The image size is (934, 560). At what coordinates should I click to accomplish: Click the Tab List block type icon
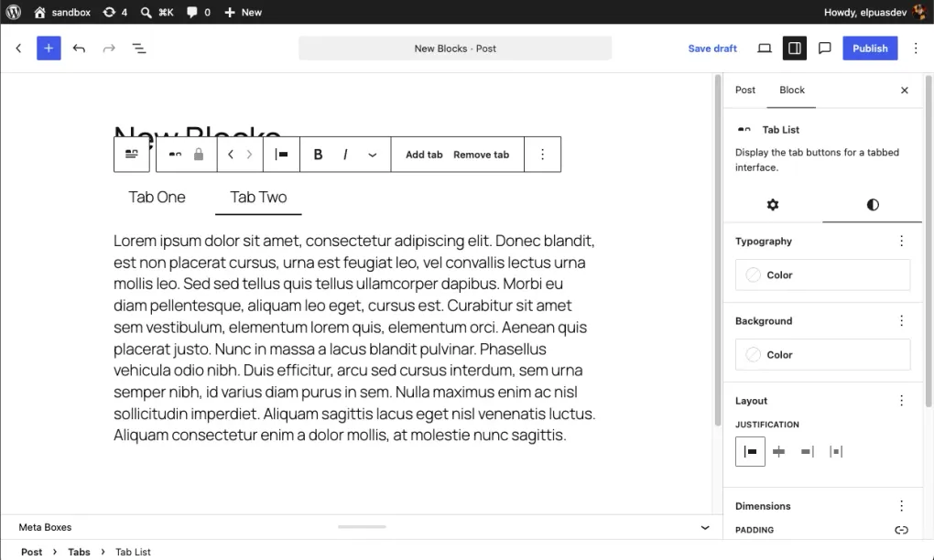pyautogui.click(x=175, y=154)
